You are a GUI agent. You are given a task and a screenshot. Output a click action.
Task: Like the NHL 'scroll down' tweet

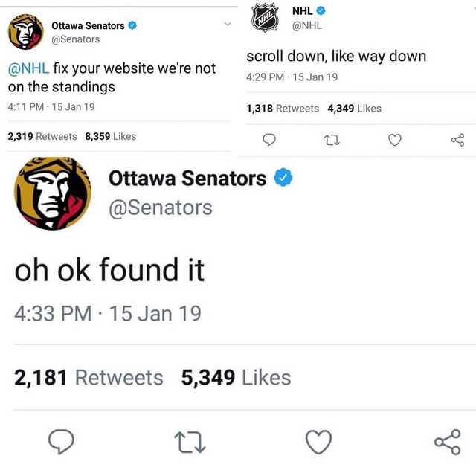[x=395, y=140]
